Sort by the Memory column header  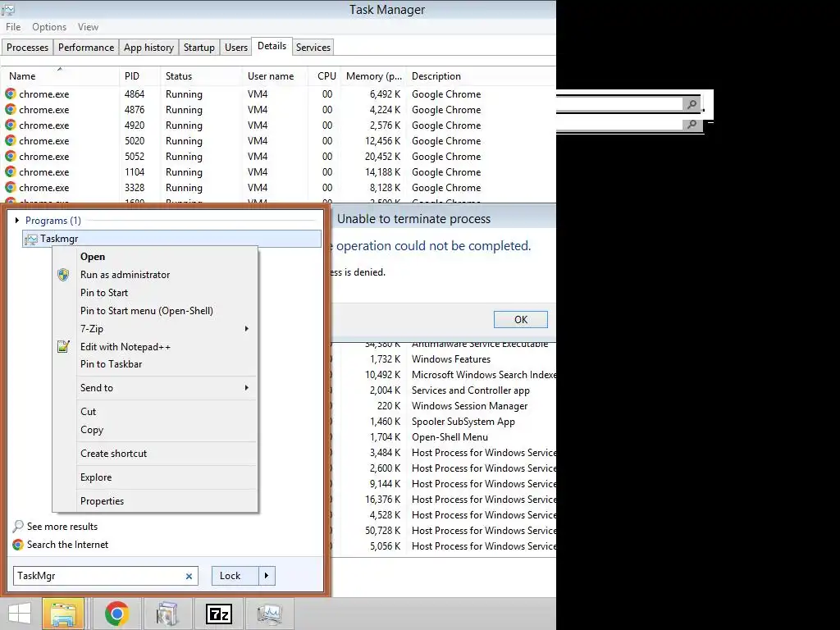tap(373, 76)
